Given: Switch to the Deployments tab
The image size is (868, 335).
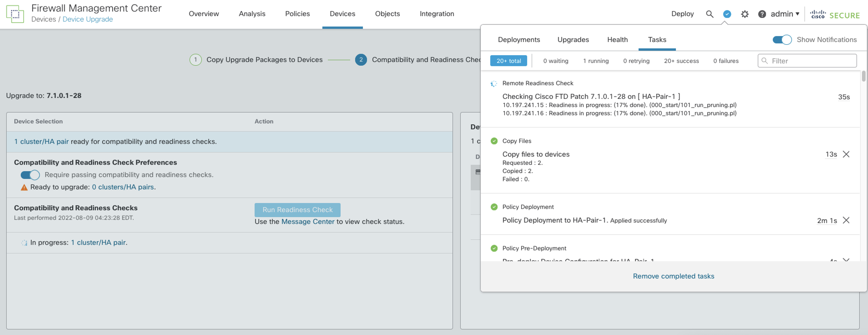Looking at the screenshot, I should pyautogui.click(x=519, y=40).
